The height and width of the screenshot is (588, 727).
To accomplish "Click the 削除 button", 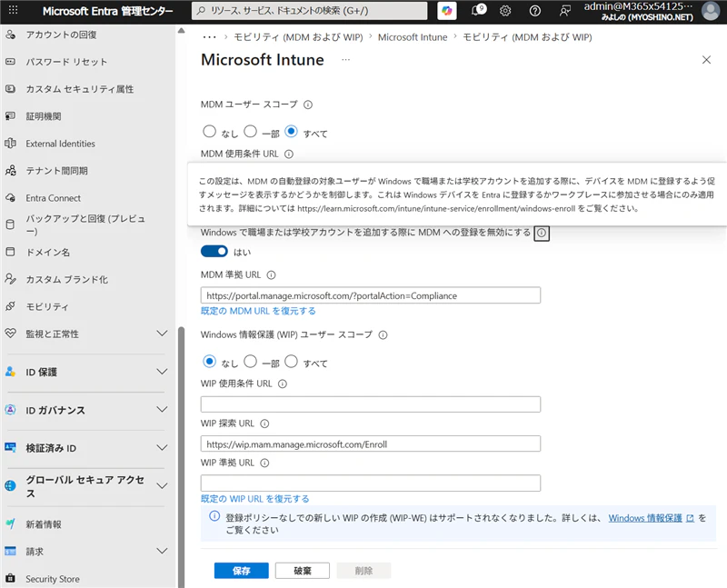I will click(363, 571).
